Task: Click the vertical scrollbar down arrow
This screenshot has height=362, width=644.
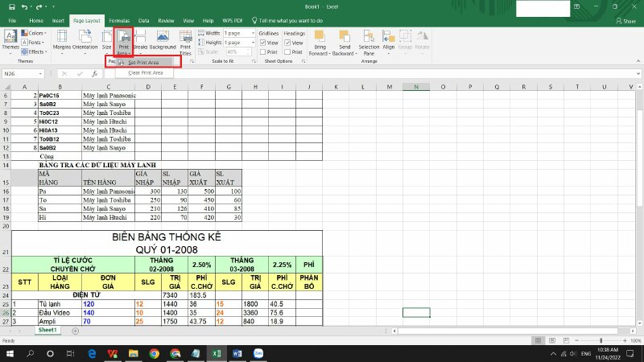Action: [640, 323]
